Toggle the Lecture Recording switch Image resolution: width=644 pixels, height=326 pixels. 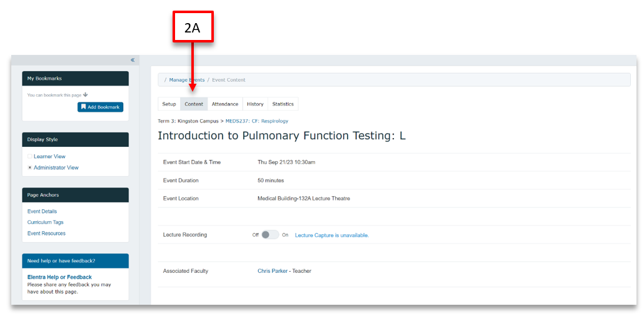click(x=270, y=235)
